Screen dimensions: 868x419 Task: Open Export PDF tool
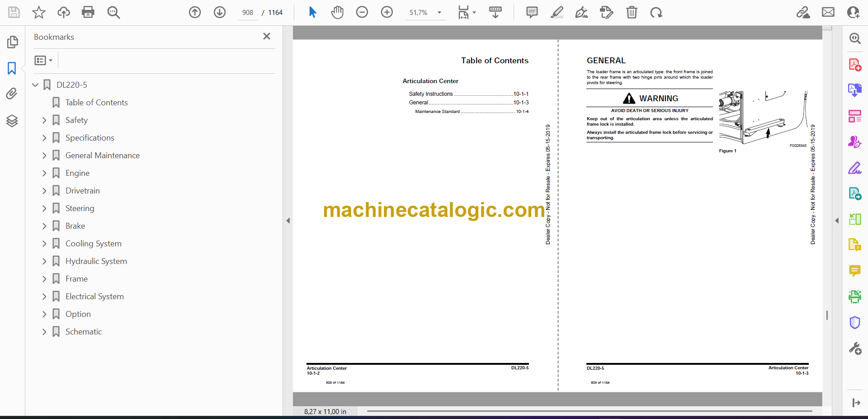(x=855, y=90)
